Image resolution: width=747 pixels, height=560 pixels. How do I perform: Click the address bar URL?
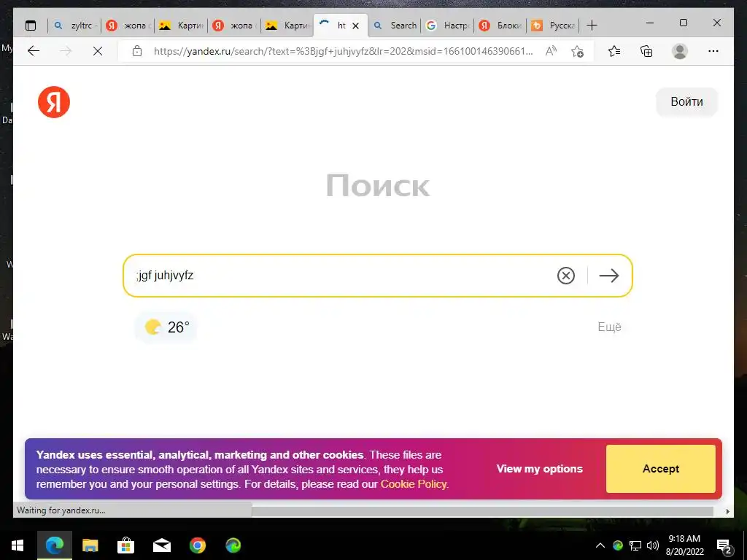(x=343, y=51)
